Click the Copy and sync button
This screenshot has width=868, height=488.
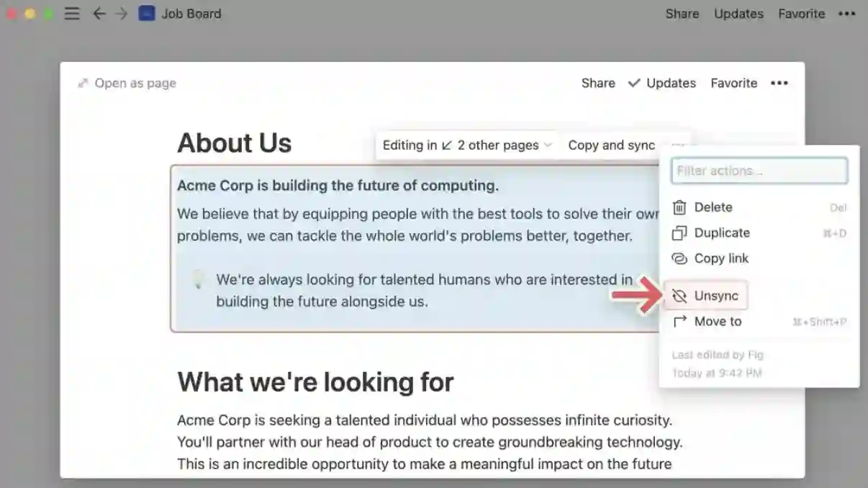point(612,145)
